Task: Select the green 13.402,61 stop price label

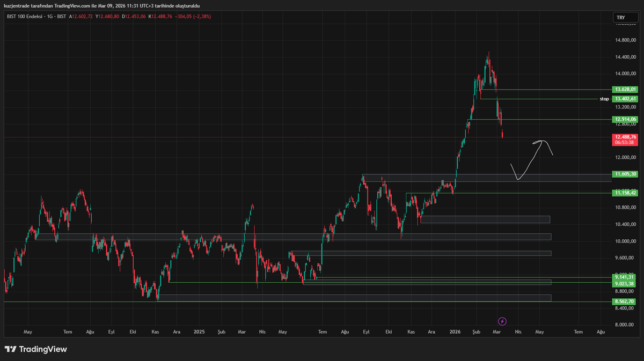Action: [x=625, y=99]
